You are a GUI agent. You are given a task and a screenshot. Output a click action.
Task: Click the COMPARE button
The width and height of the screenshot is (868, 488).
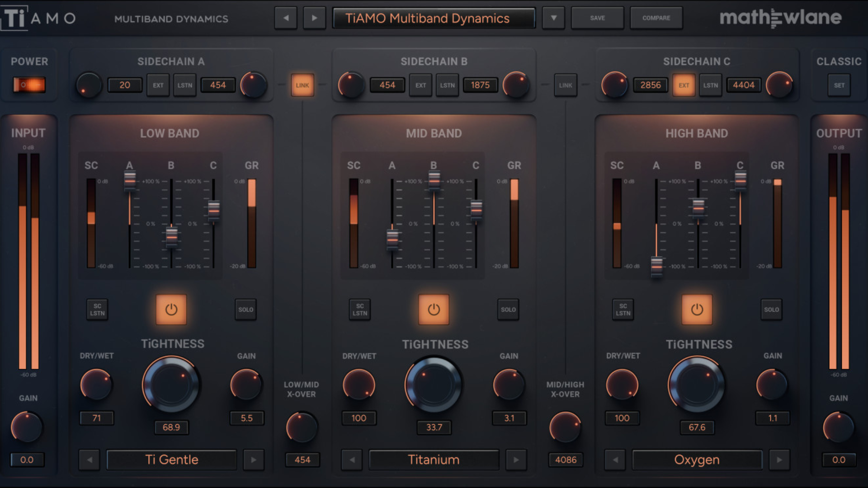pyautogui.click(x=656, y=18)
